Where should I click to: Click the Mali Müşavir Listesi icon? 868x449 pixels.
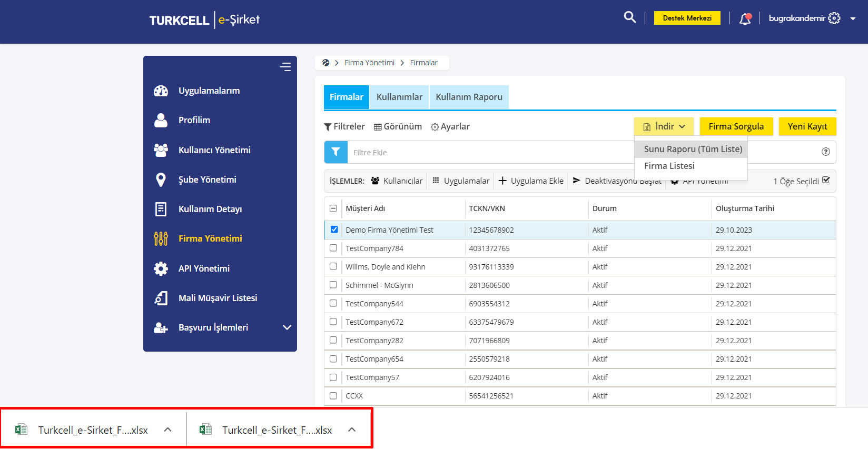pos(161,298)
